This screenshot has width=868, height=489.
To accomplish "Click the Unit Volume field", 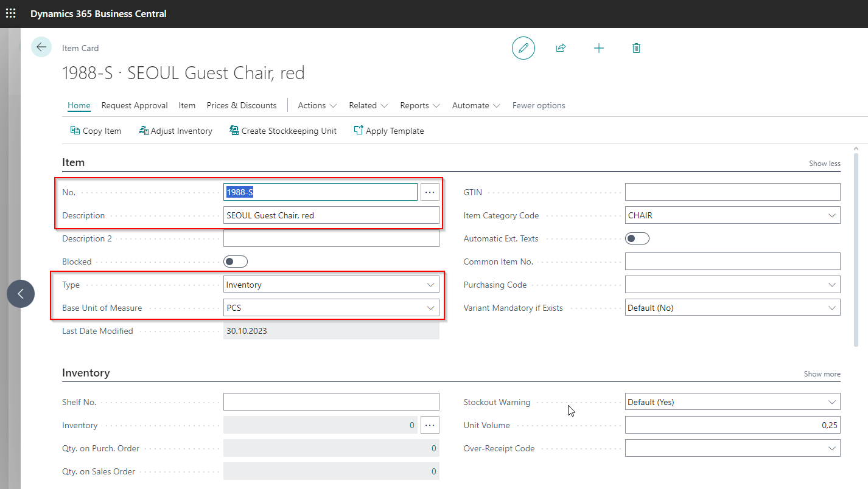I will pyautogui.click(x=733, y=425).
